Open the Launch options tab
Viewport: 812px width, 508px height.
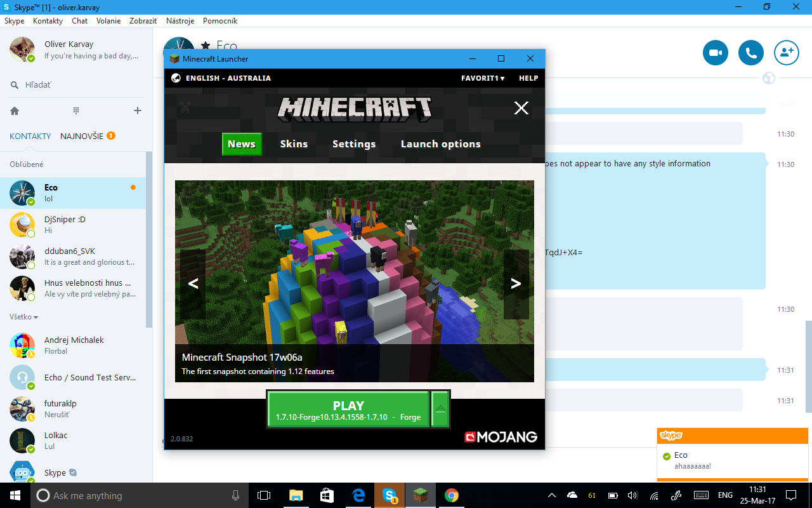[x=441, y=144]
